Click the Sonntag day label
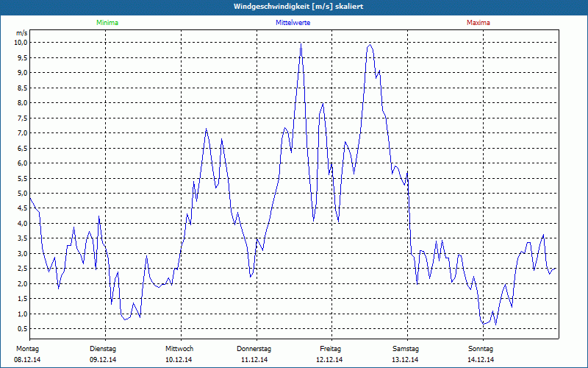 pos(481,349)
